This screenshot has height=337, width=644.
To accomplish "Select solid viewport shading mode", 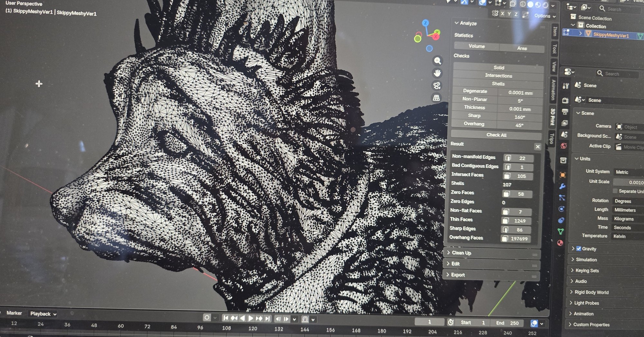I will pos(530,5).
